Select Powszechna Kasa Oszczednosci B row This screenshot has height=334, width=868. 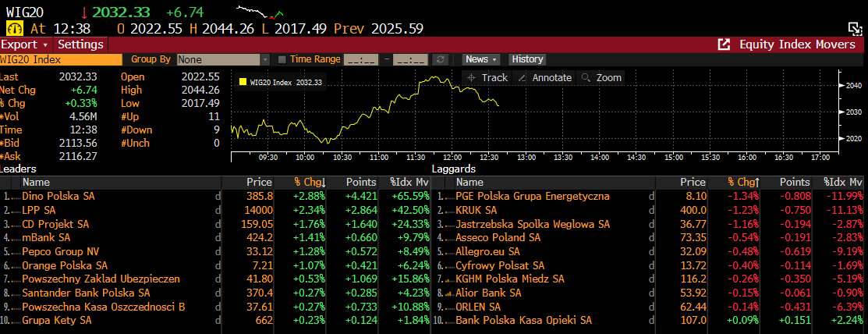(x=216, y=307)
